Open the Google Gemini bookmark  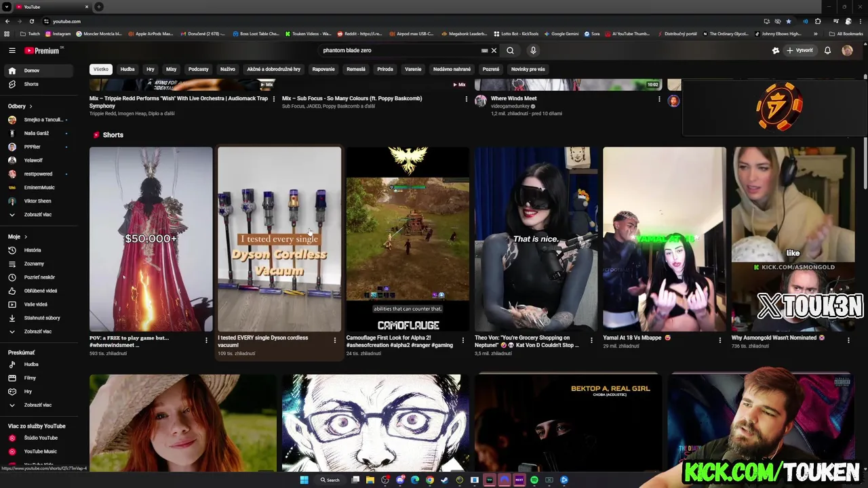pyautogui.click(x=561, y=34)
